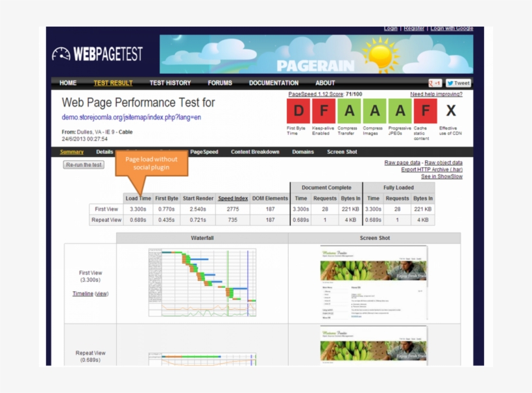
Task: Click the Tweet button
Action: (459, 83)
